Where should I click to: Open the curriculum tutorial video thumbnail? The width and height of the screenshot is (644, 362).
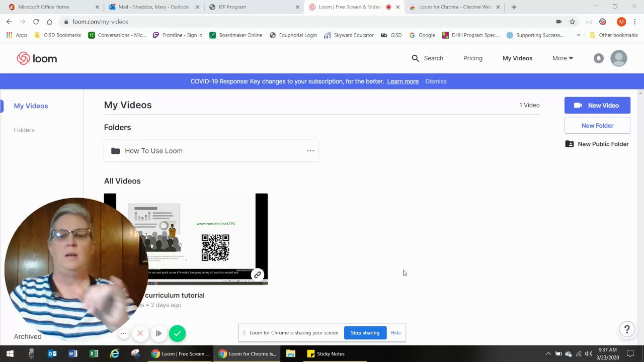pos(186,239)
